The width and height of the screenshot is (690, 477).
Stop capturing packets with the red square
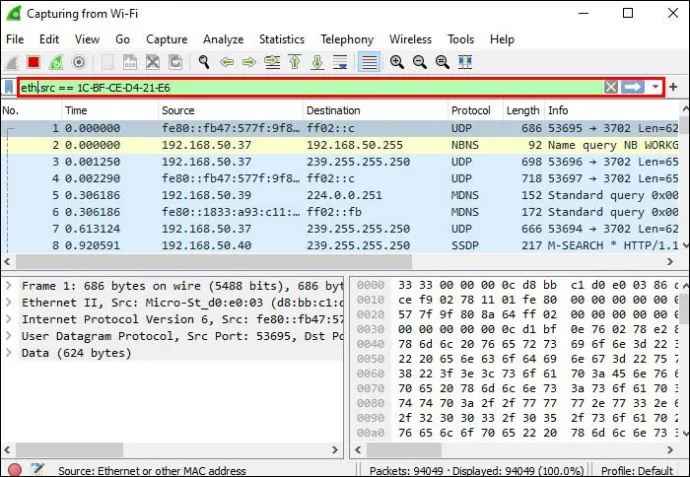(33, 62)
